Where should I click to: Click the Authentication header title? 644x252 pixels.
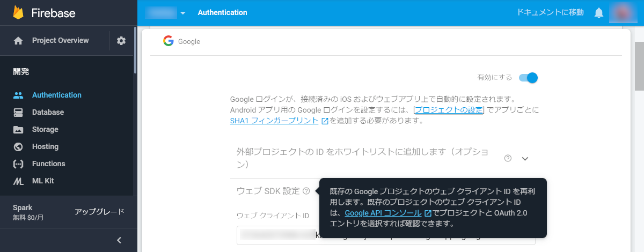click(223, 12)
